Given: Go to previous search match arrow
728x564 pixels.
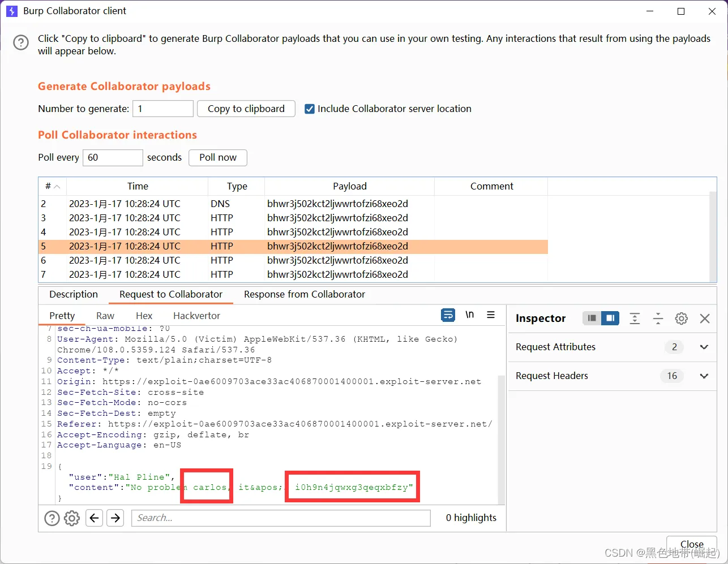Looking at the screenshot, I should tap(95, 518).
